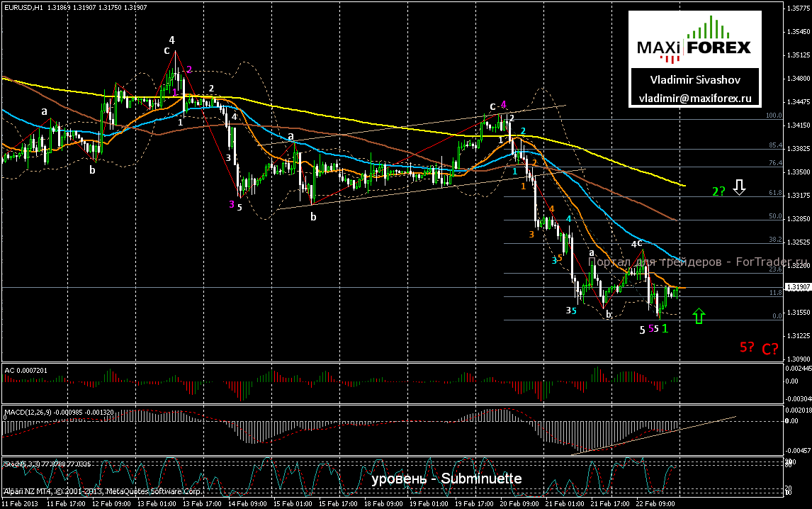Select the 11.8 Fibonacci level label
The image size is (812, 509).
pyautogui.click(x=775, y=293)
